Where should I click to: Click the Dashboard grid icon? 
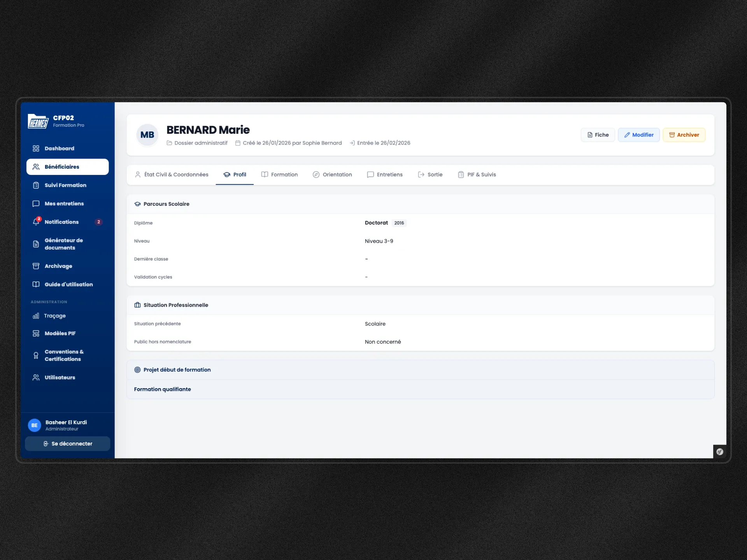36,149
